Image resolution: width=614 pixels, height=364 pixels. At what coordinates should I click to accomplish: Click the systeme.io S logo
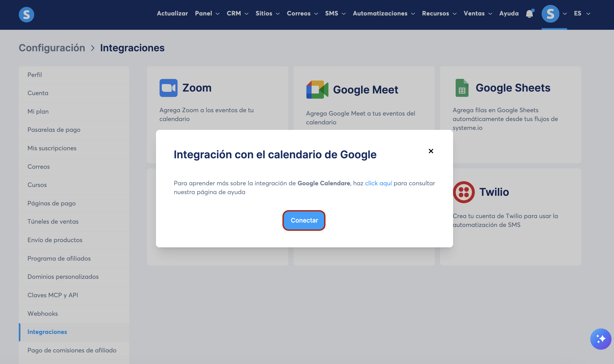(x=27, y=14)
